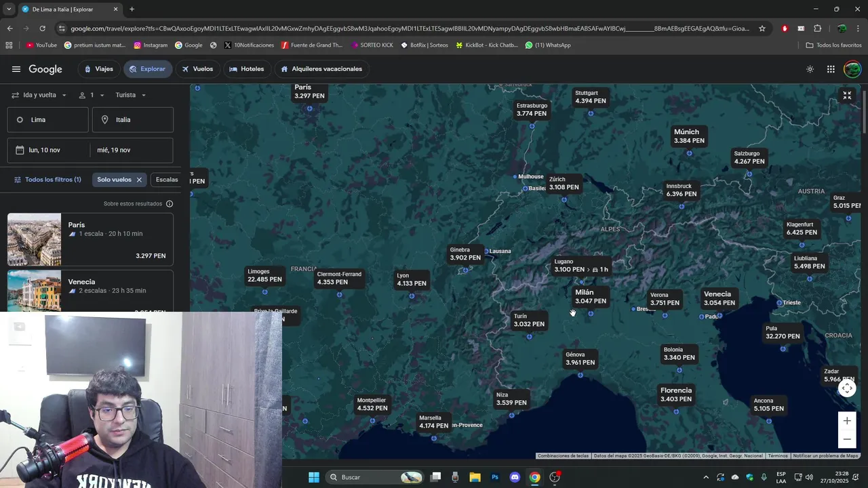Open map Términos link
Screen dimensions: 868x488
point(778,456)
